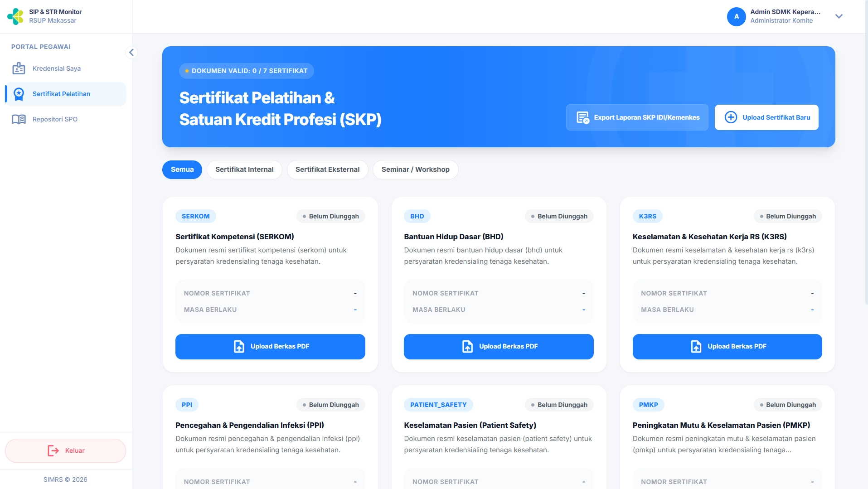The height and width of the screenshot is (489, 868).
Task: Upload Berkas PDF for Bantuan Hidup Dasar
Action: (x=499, y=347)
